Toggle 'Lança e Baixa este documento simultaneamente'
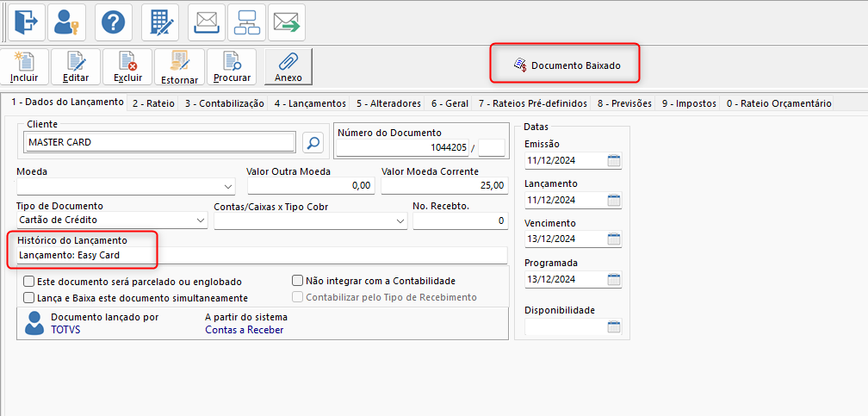868x416 pixels. 29,298
